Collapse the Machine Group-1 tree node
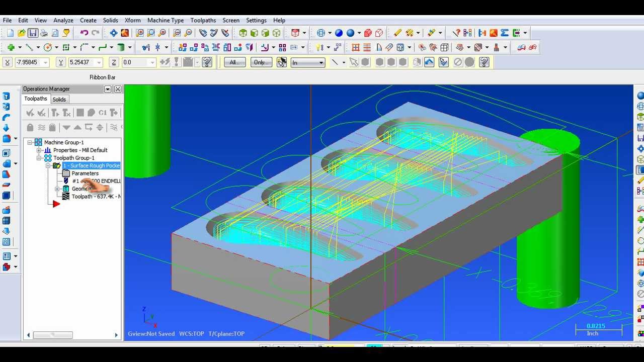The width and height of the screenshot is (644, 362). tap(30, 142)
